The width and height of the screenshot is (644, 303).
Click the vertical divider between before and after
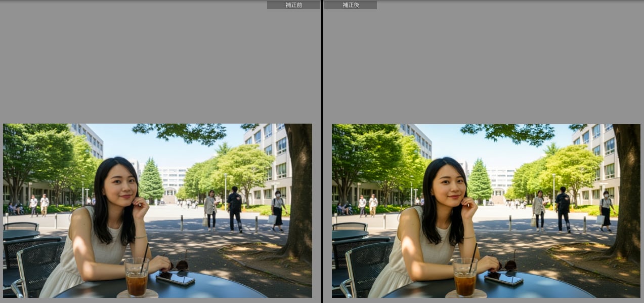[x=322, y=152]
